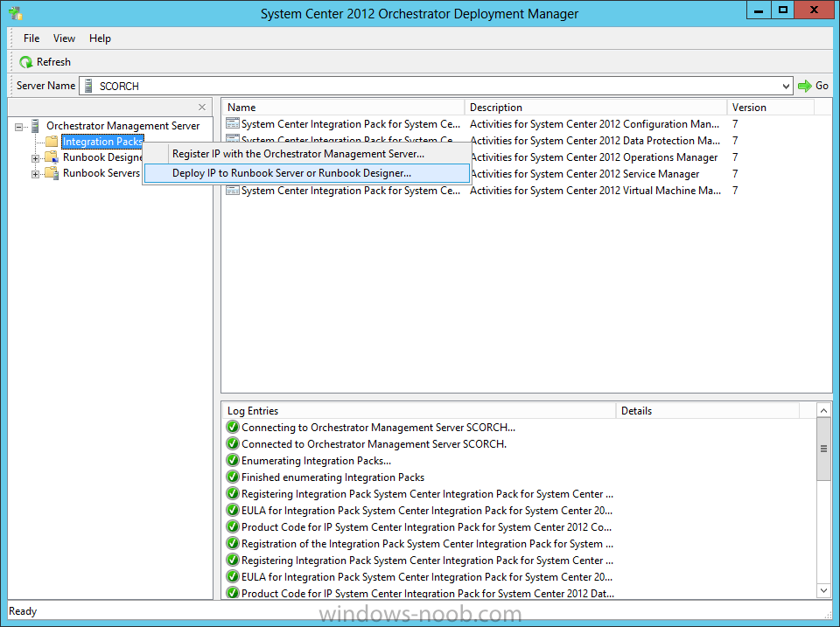Click the status icon beside 'Connecting to Orchestrator Management Server SCORCH...'

click(x=233, y=428)
